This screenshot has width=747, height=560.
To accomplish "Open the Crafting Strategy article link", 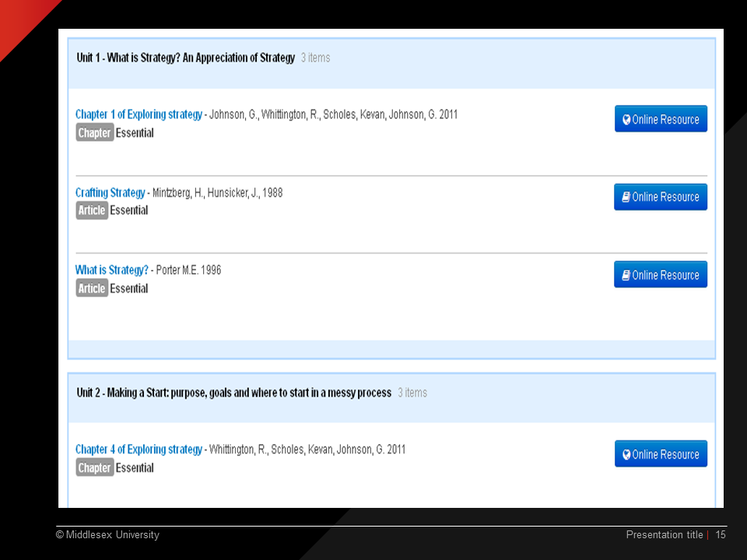I will click(110, 193).
